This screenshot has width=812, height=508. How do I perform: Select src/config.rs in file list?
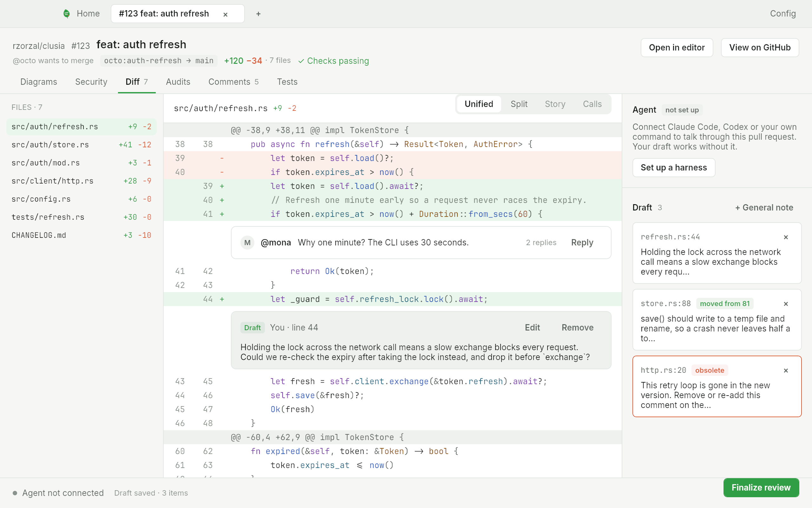(x=82, y=199)
